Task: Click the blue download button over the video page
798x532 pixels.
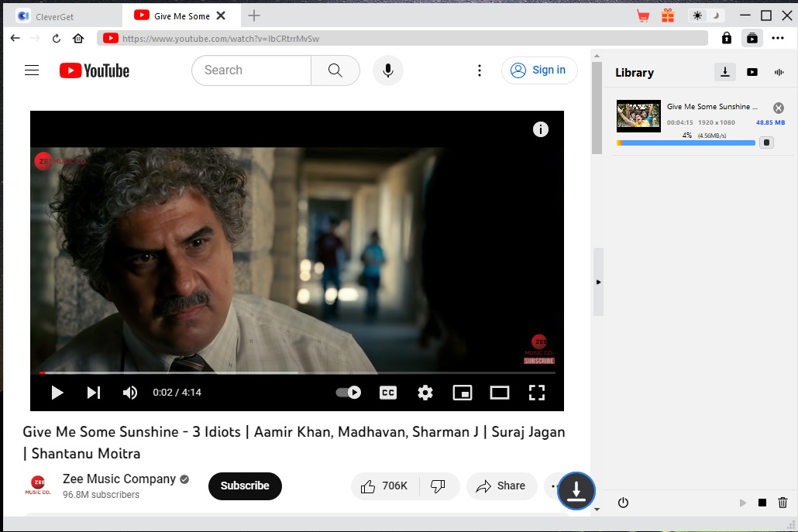Action: pyautogui.click(x=576, y=490)
